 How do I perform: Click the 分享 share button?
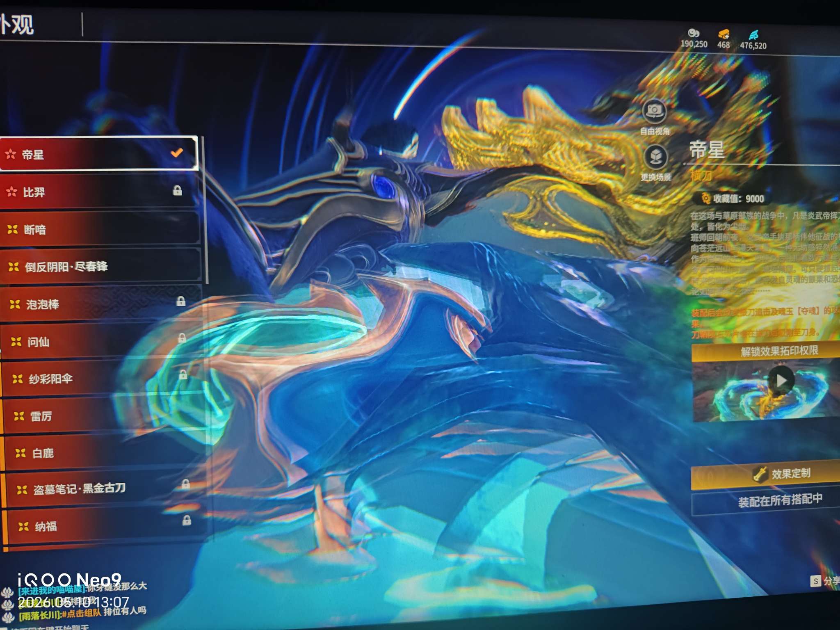825,581
